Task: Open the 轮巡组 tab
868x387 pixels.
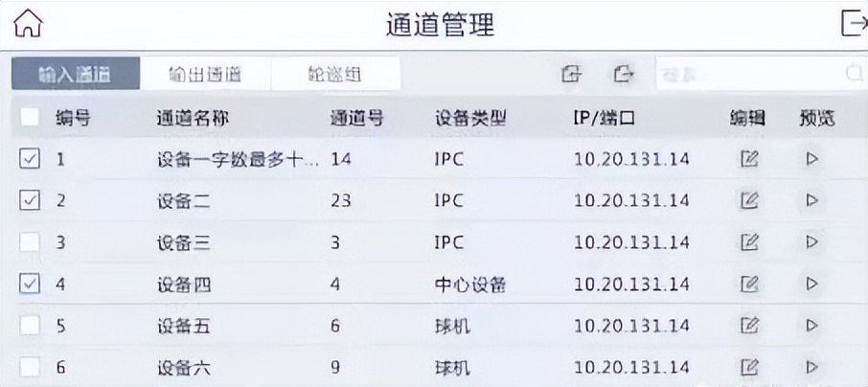Action: (334, 74)
